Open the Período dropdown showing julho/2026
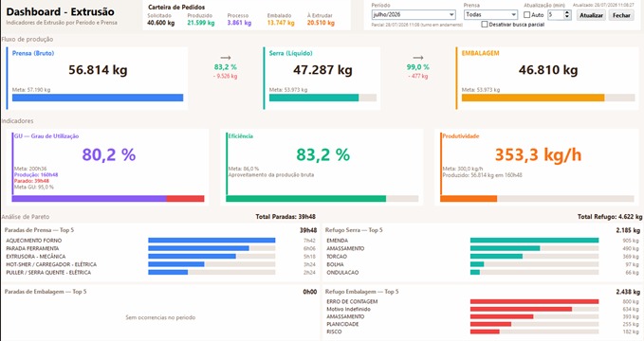Viewport: 644px width, 341px height. (414, 15)
